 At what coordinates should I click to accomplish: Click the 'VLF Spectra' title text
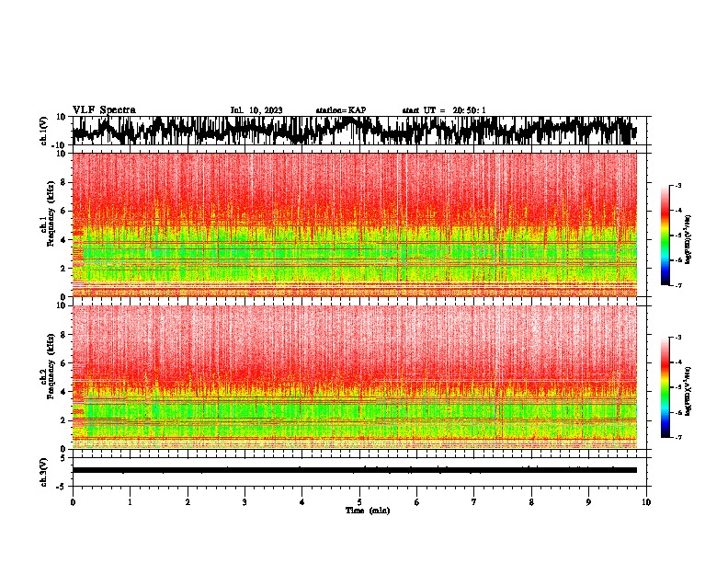coord(104,110)
